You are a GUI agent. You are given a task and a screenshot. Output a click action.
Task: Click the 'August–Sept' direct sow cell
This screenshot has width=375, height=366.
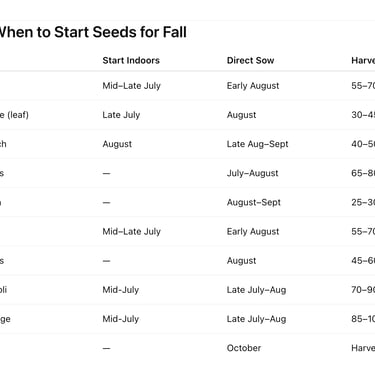pos(254,202)
